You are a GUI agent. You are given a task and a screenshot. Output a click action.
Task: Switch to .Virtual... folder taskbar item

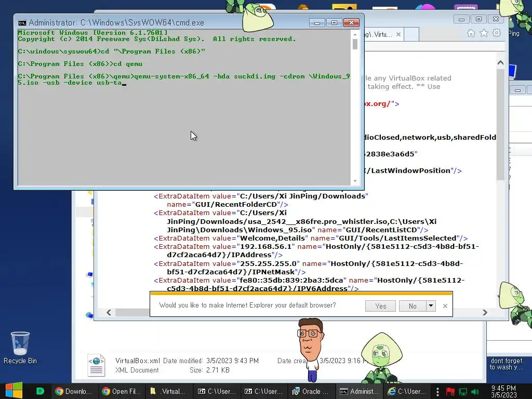pos(169,391)
